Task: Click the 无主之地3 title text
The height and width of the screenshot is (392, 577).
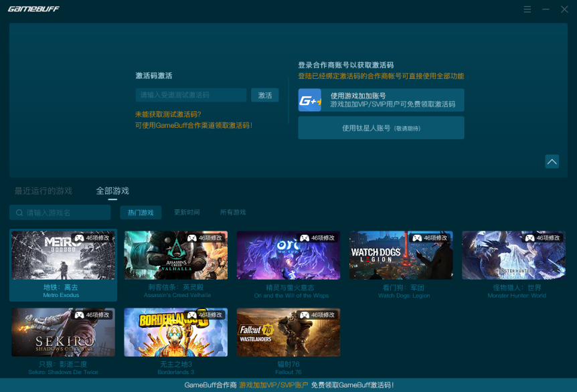Action: (176, 364)
